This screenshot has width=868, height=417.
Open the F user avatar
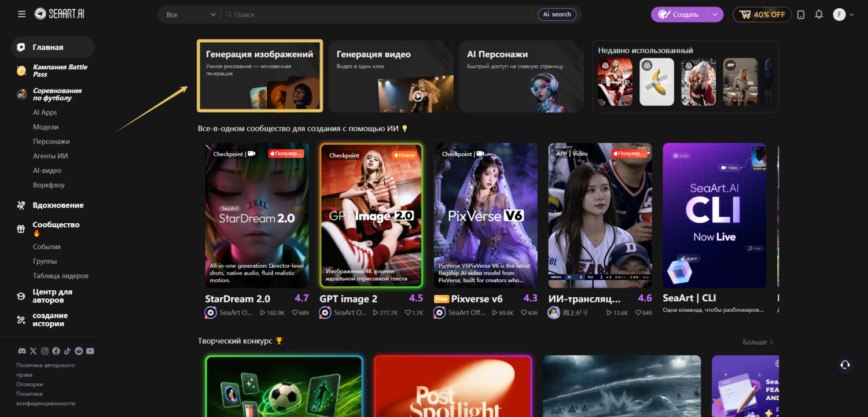(x=839, y=14)
